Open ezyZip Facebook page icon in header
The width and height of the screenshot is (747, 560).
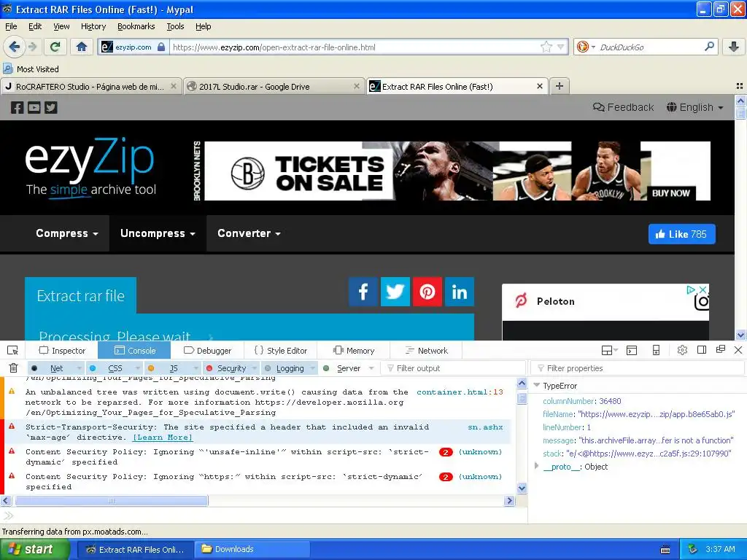(18, 108)
